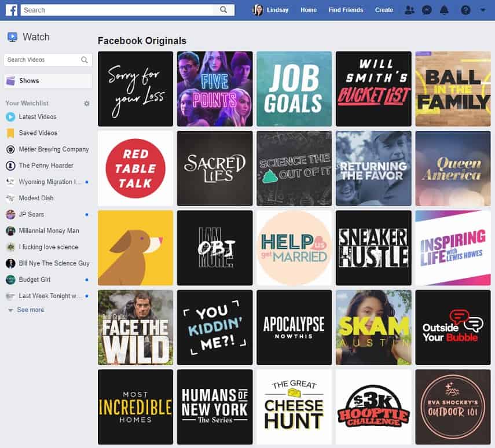Open Latest Videos
The width and height of the screenshot is (495, 448).
[38, 117]
